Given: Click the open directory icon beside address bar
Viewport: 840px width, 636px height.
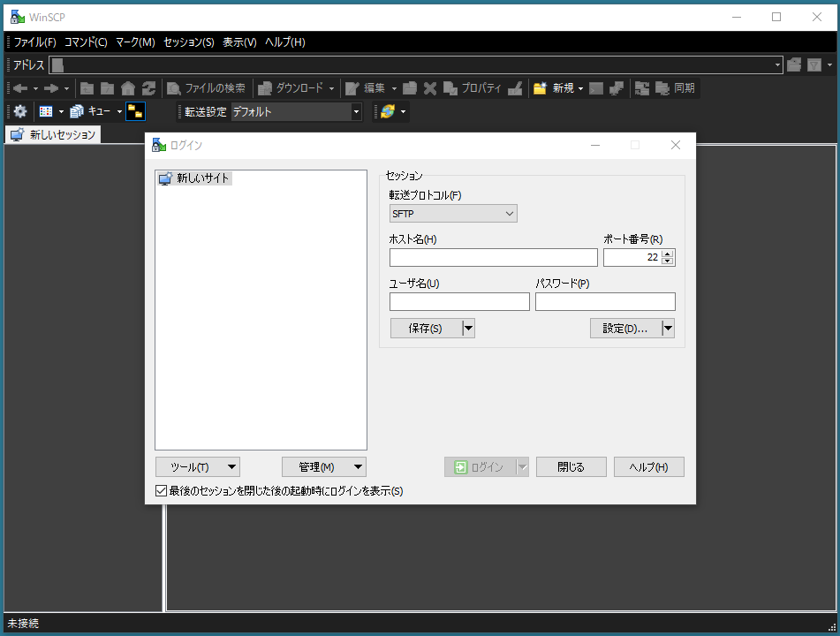Looking at the screenshot, I should pyautogui.click(x=794, y=64).
